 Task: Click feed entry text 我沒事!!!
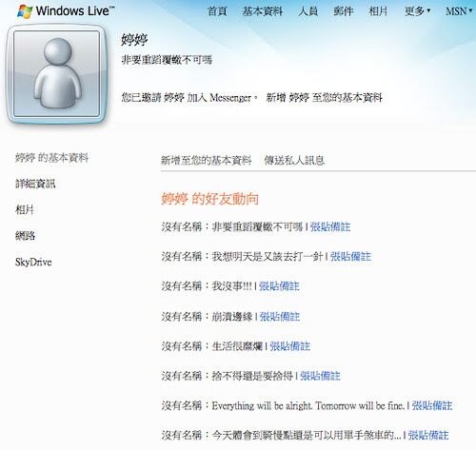click(231, 286)
